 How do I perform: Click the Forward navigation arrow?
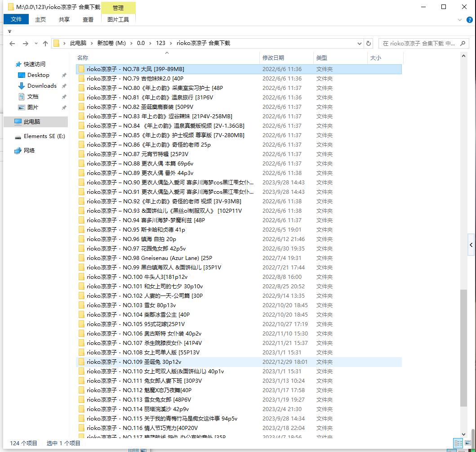click(x=25, y=44)
